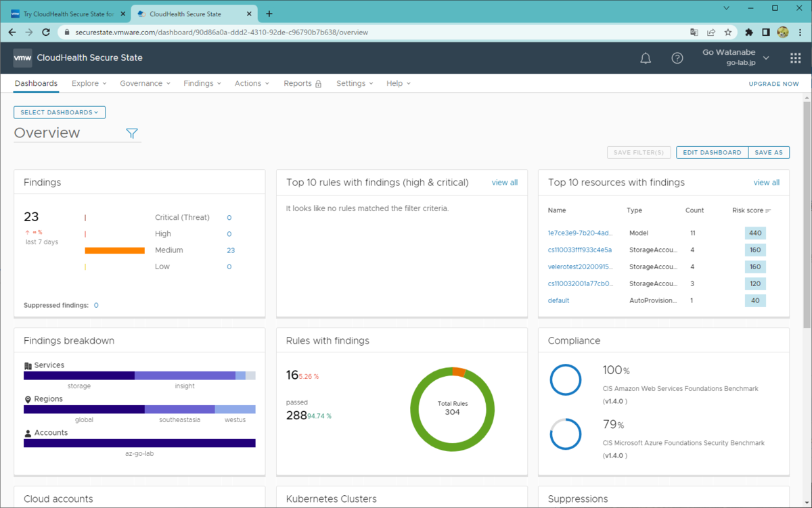The height and width of the screenshot is (508, 812).
Task: Open browser extensions puzzle icon
Action: 749,32
